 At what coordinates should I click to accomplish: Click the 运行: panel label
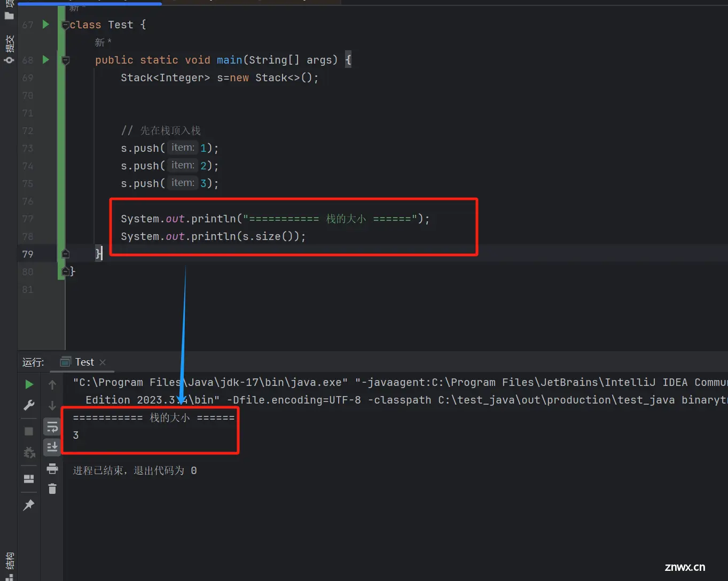click(33, 362)
